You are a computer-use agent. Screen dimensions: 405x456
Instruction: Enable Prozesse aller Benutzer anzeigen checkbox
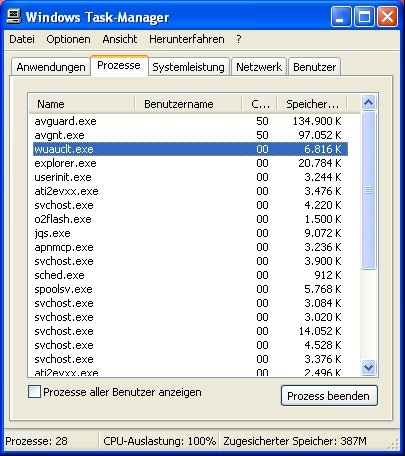click(34, 392)
